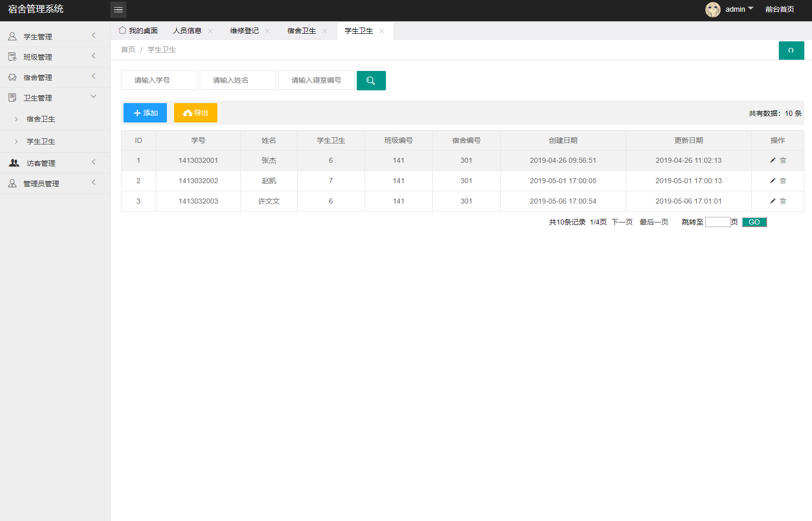Viewport: 812px width, 521px height.
Task: Click created date 2019-05-01 17:00:05
Action: pos(563,181)
